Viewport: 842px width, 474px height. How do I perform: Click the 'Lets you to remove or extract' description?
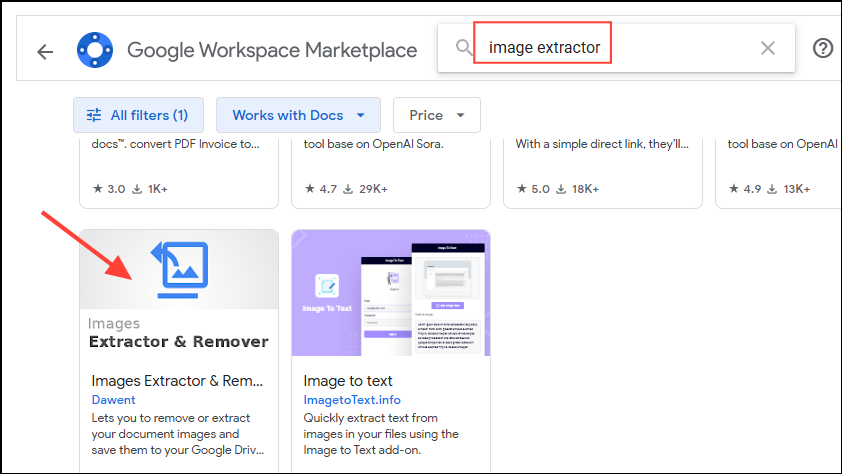(178, 434)
